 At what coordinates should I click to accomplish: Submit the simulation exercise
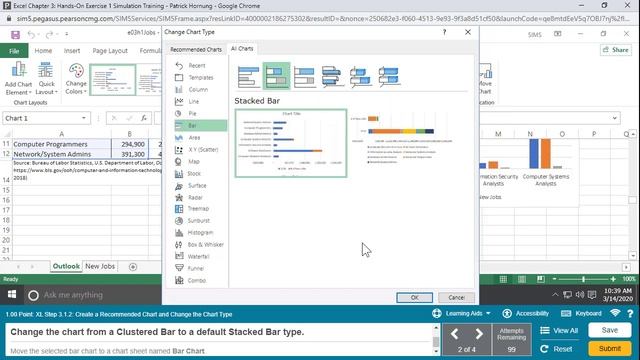coord(609,349)
